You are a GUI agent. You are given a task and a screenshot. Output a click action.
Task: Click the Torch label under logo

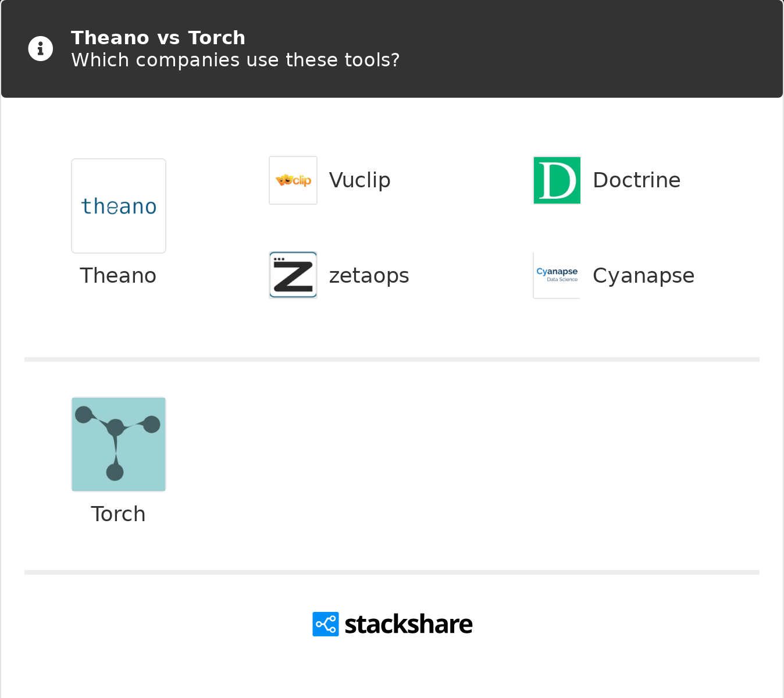118,514
